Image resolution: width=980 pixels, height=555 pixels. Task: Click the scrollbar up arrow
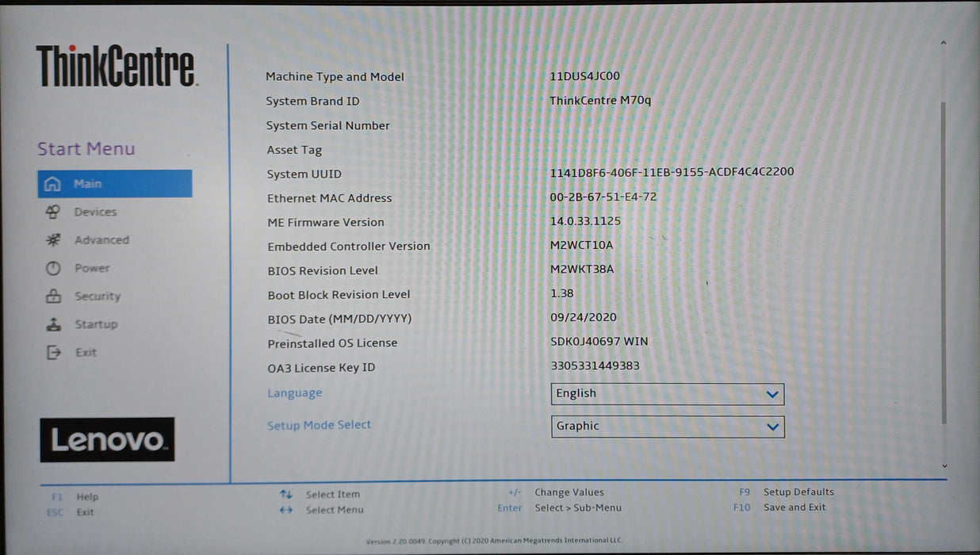click(x=944, y=43)
